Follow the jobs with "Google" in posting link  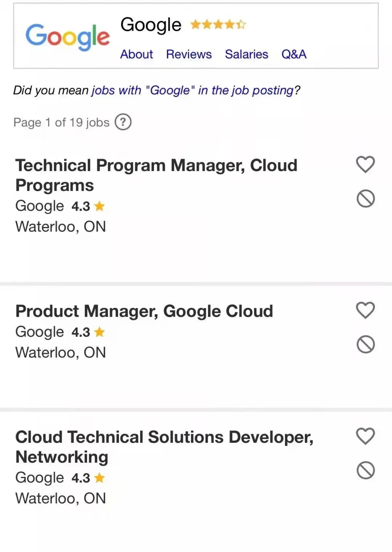(192, 90)
